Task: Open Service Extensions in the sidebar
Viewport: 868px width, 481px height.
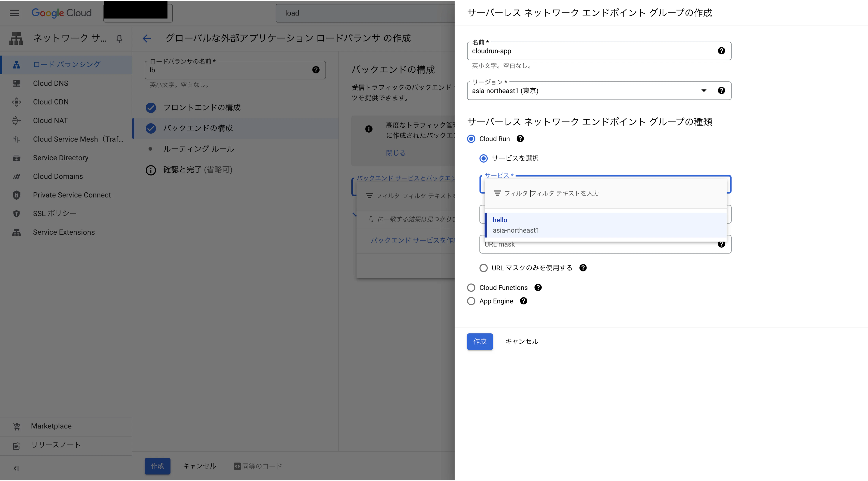Action: pyautogui.click(x=66, y=232)
